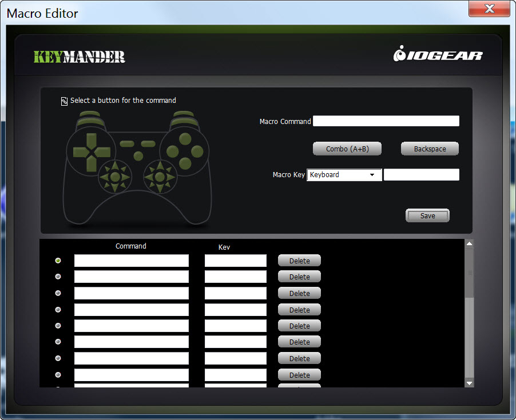Delete the third macro row
The height and width of the screenshot is (420, 516).
coord(299,293)
